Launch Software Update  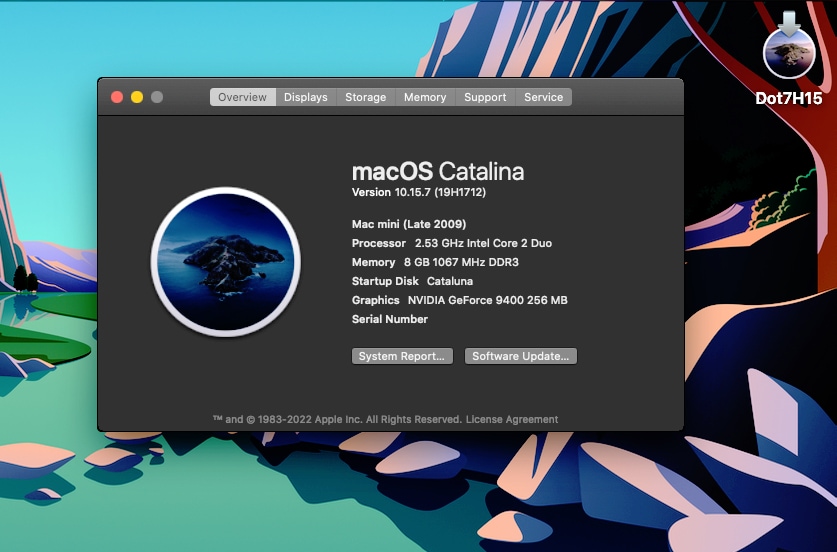(x=520, y=356)
